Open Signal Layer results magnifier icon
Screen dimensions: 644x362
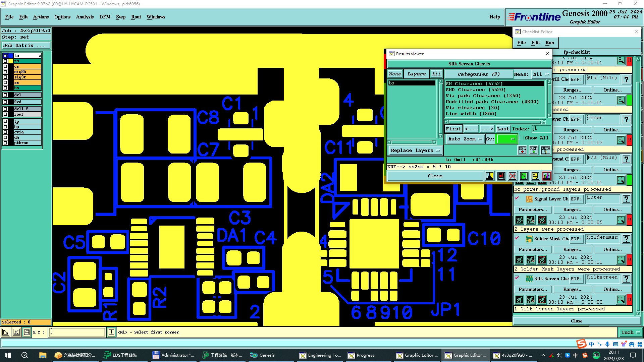pos(621,220)
